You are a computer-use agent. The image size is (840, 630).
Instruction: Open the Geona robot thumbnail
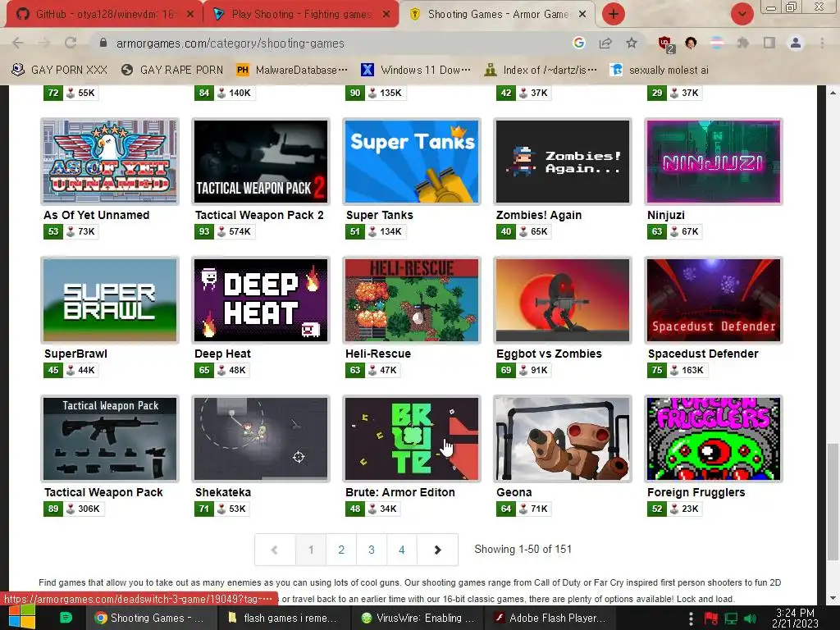563,439
